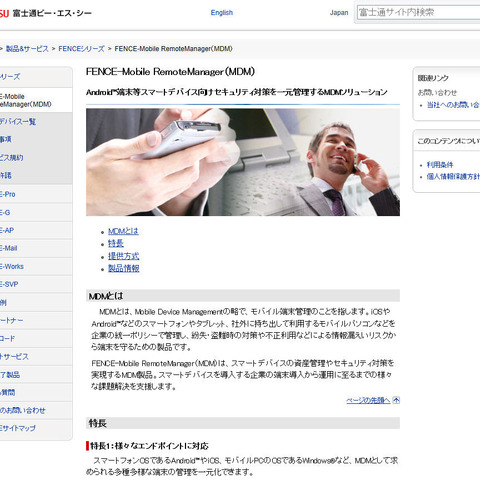Click the 特長 section heading bar
Viewport: 480px width, 480px height.
click(x=243, y=423)
